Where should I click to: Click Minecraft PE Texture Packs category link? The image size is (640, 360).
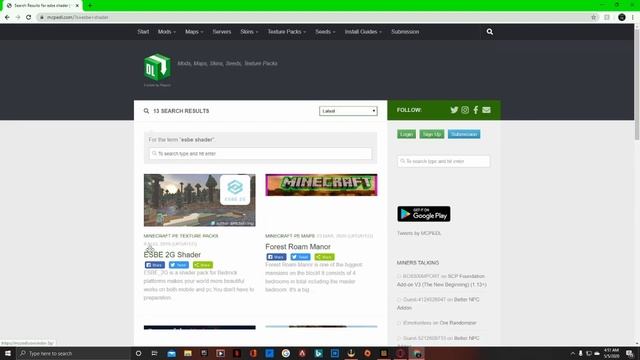180,236
